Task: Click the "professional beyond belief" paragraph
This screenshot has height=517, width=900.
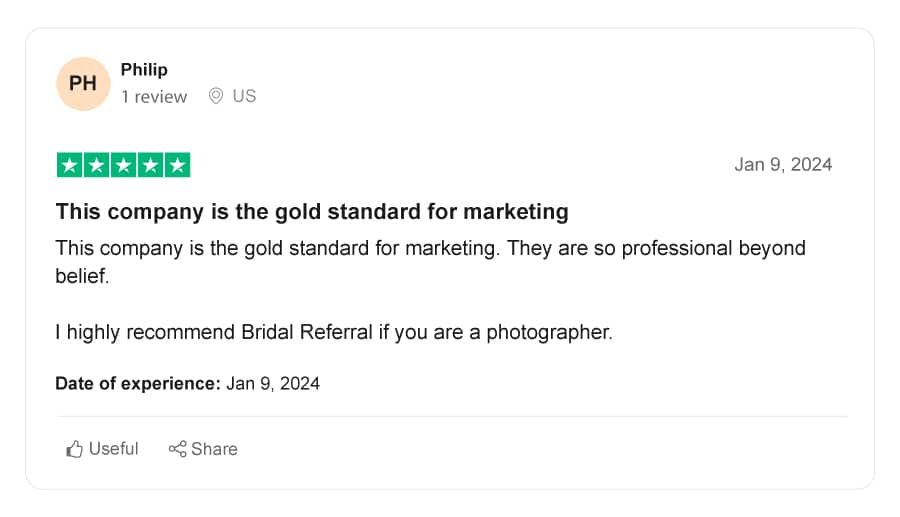Action: [430, 262]
